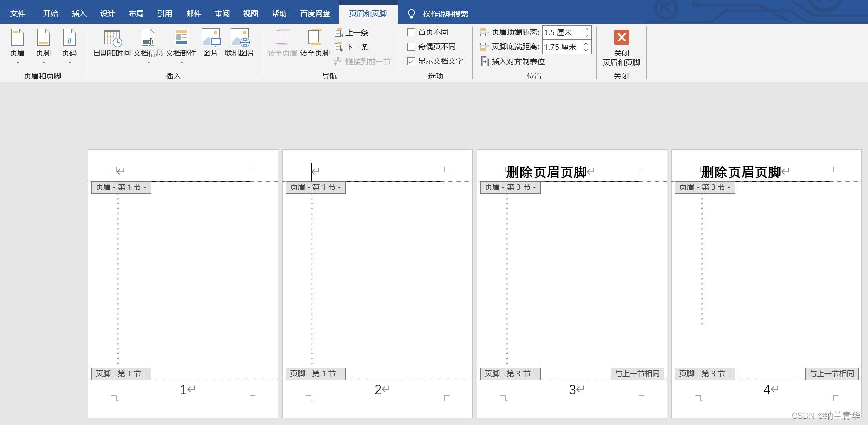Jump to previous section 上一条
The width and height of the screenshot is (868, 425).
[352, 33]
